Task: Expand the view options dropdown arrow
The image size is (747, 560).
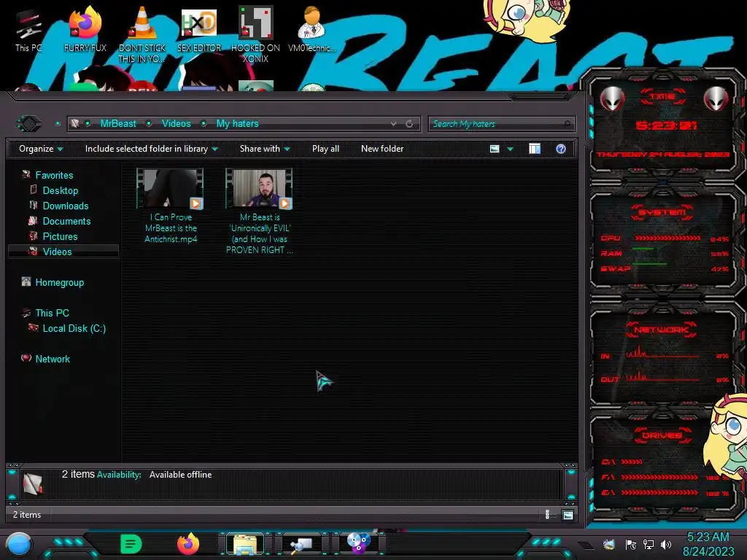Action: pos(510,149)
